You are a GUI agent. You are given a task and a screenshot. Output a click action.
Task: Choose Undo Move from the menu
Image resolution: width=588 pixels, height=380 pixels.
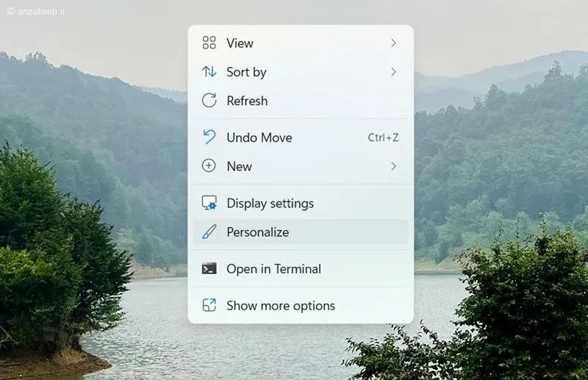[301, 137]
